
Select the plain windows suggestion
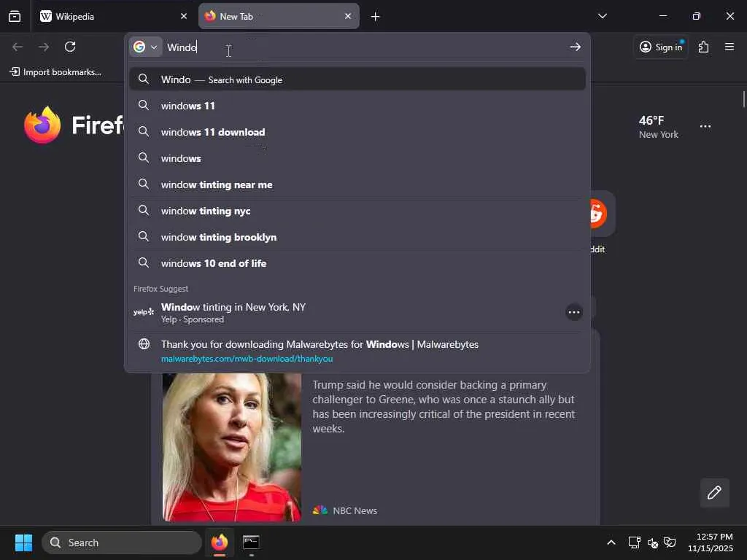pyautogui.click(x=357, y=158)
